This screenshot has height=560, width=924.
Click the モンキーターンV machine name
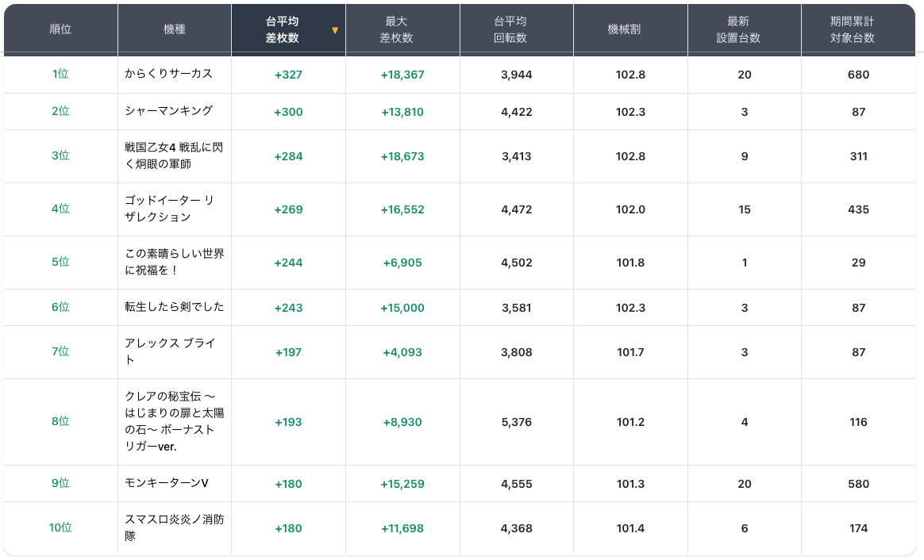click(x=167, y=483)
